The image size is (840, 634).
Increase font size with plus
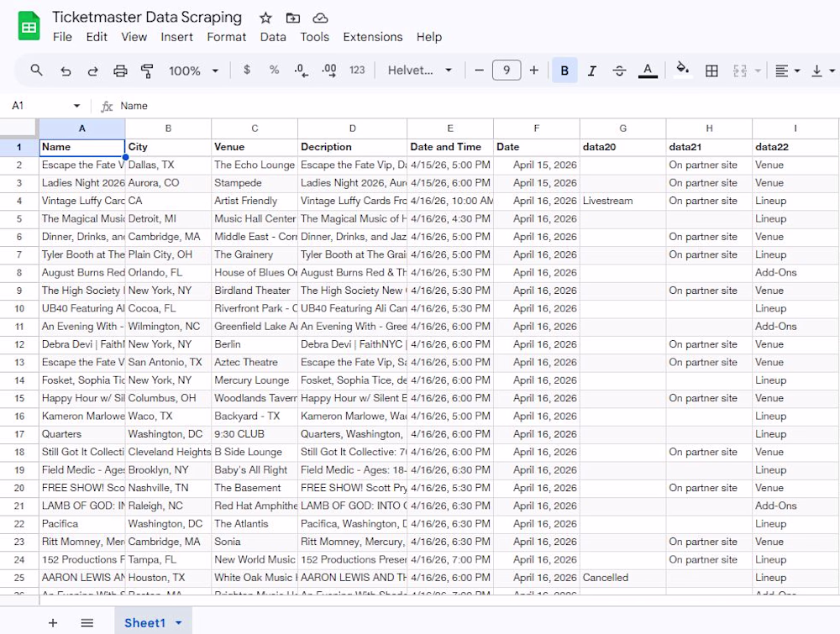pyautogui.click(x=533, y=71)
